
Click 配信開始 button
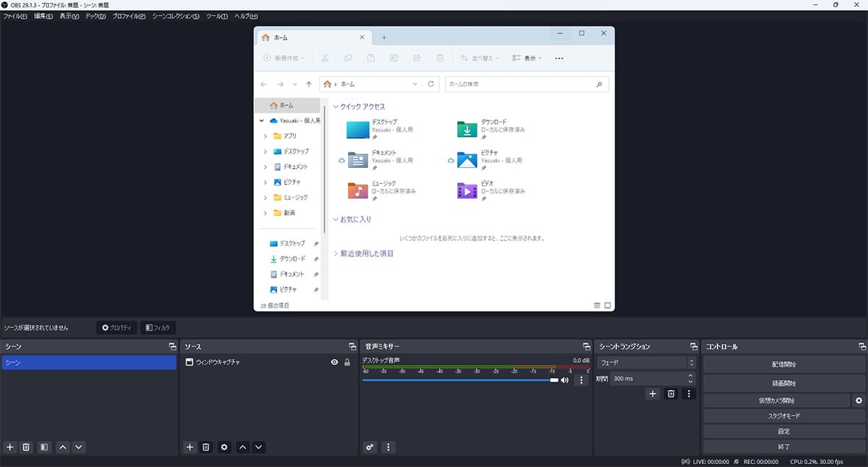pos(784,364)
